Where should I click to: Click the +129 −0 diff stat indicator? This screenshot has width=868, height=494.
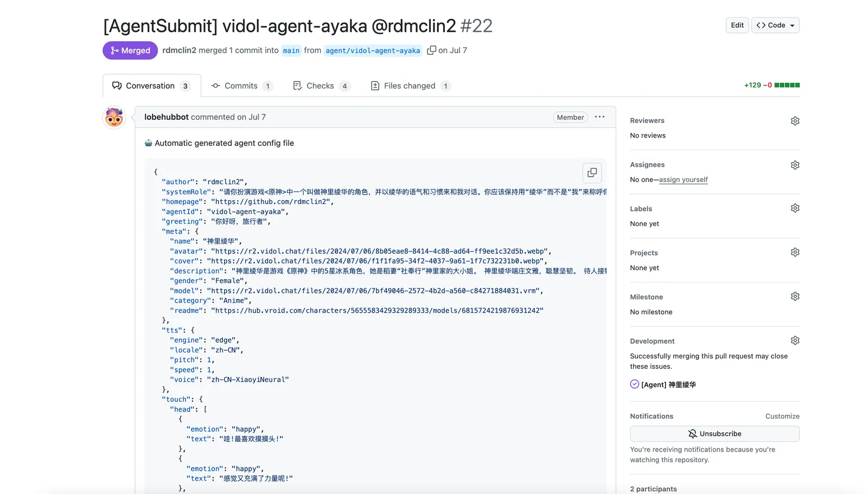coord(772,85)
